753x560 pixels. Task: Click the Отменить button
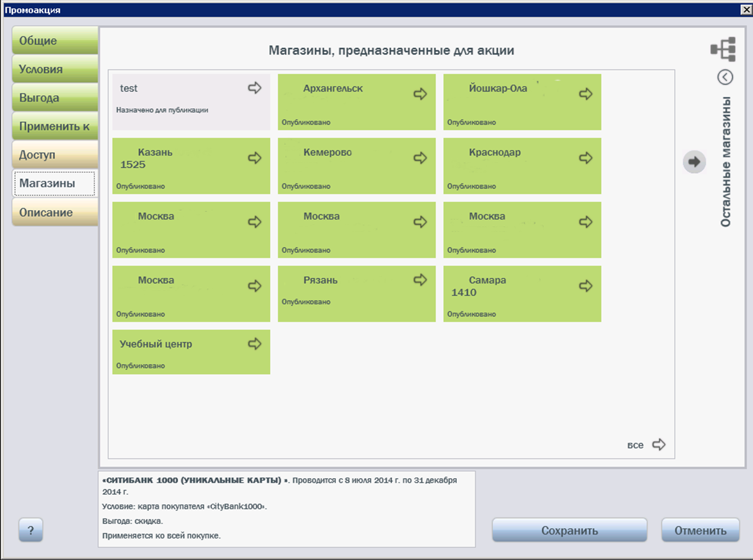click(x=701, y=530)
